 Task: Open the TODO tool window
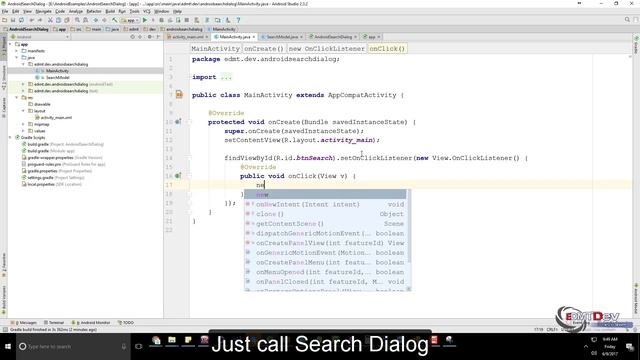coord(126,322)
